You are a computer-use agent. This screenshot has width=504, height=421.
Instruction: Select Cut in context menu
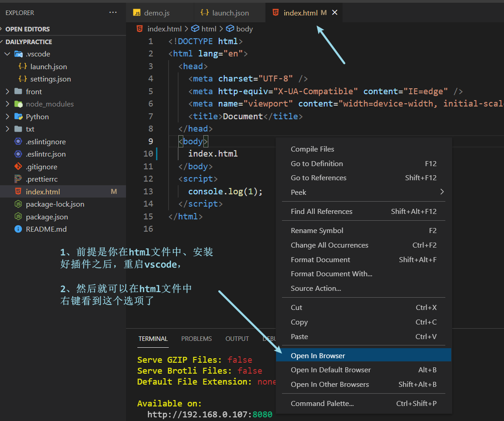click(x=363, y=308)
